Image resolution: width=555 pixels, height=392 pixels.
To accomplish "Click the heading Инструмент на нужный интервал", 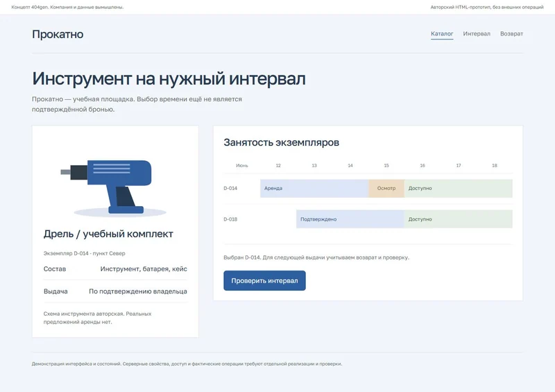I will point(169,78).
